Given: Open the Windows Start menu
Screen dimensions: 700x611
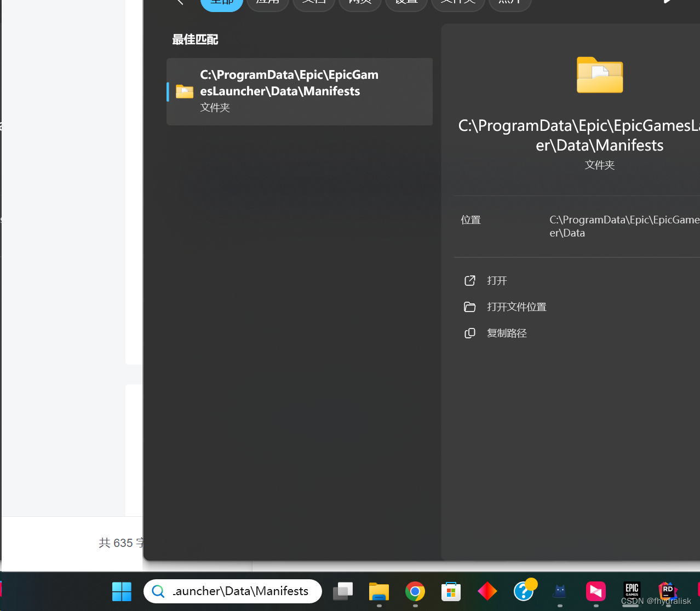Looking at the screenshot, I should 122,591.
